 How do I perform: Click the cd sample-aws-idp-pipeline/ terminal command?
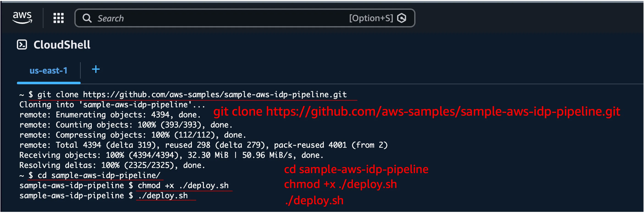click(x=99, y=175)
